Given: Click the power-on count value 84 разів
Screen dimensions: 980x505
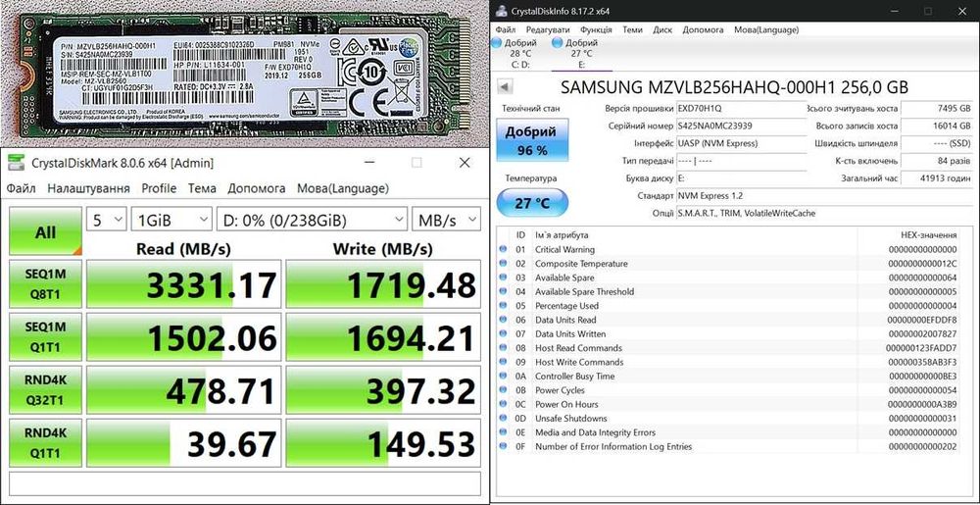Looking at the screenshot, I should click(937, 161).
